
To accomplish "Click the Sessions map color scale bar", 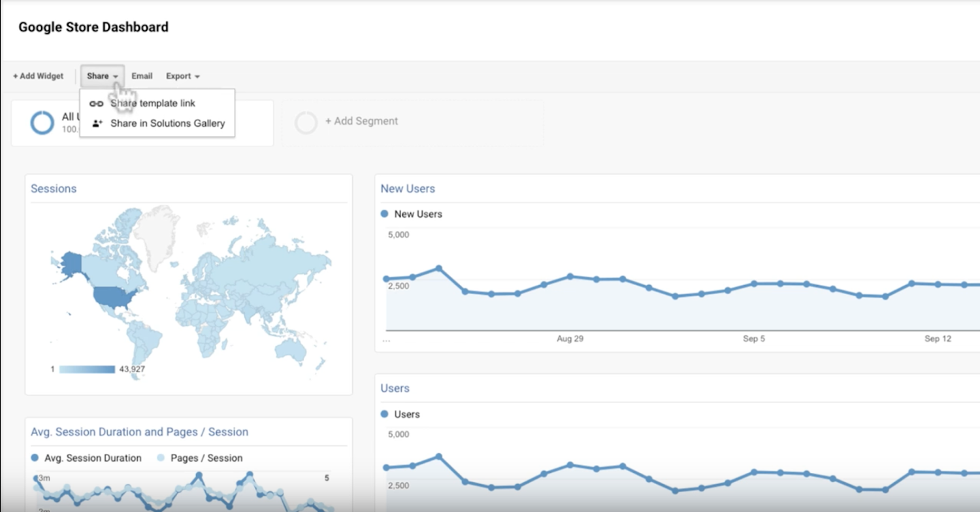I will pyautogui.click(x=87, y=369).
